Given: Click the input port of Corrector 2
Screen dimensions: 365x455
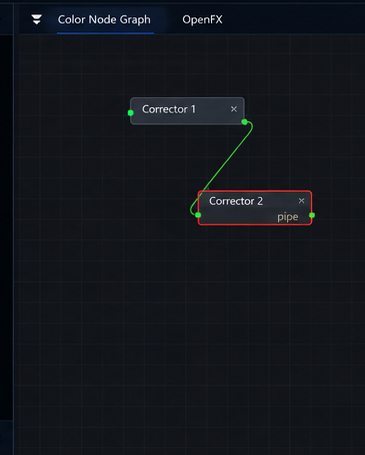Looking at the screenshot, I should point(198,215).
